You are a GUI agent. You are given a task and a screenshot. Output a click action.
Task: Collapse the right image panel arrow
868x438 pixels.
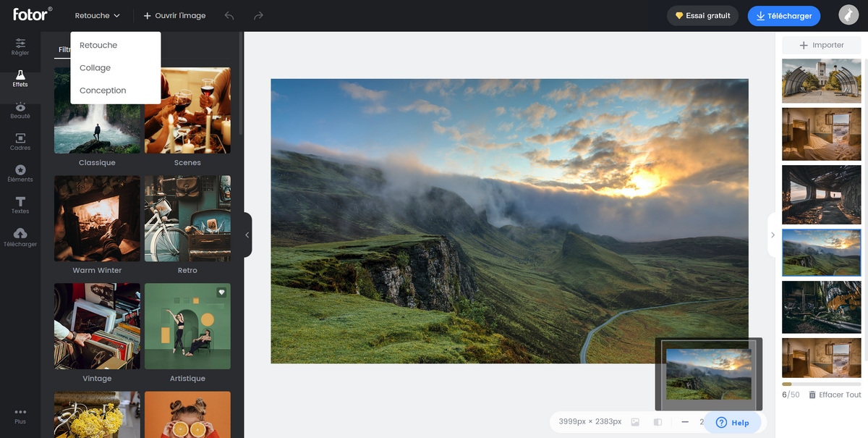pyautogui.click(x=772, y=235)
